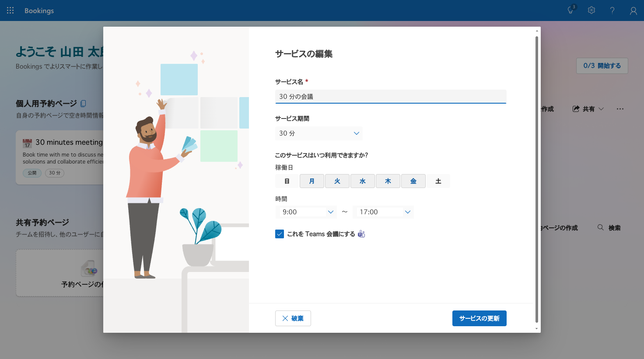Click the 30 minutes meeting card title
The height and width of the screenshot is (359, 644).
(69, 142)
